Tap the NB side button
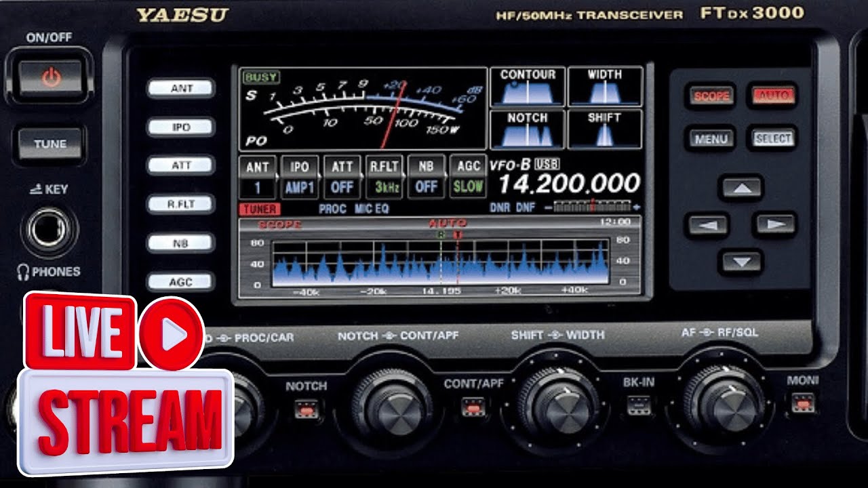This screenshot has width=868, height=488. point(181,243)
